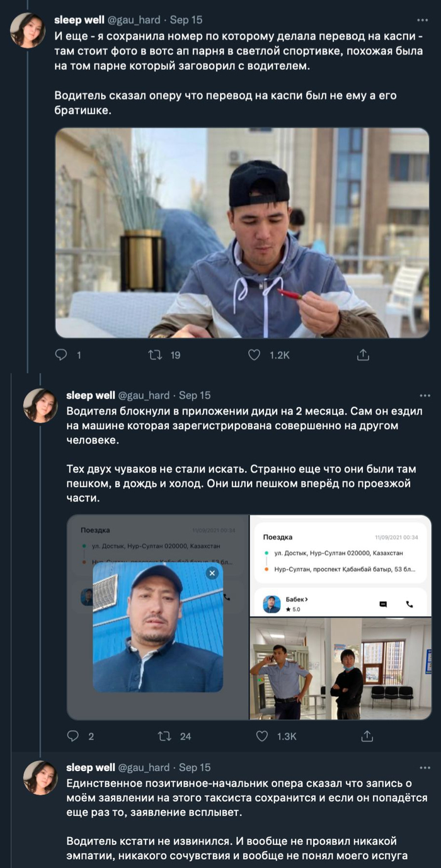The image size is (441, 868).
Task: Open more options on the first tweet
Action: (x=421, y=20)
